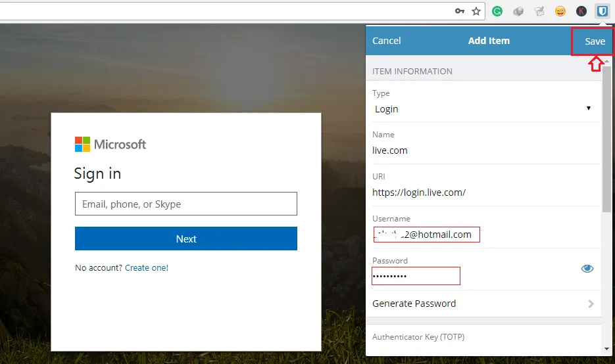Viewport: 615px width, 364px height.
Task: Click the 'Add Item' panel title
Action: [x=489, y=41]
